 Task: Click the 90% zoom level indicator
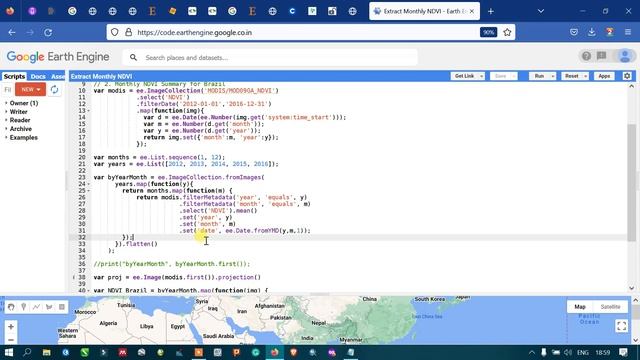tap(488, 32)
